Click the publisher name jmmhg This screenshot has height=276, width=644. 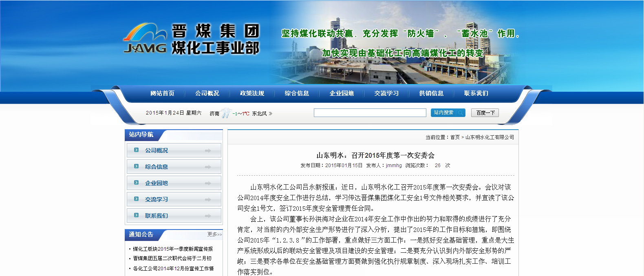click(x=394, y=166)
